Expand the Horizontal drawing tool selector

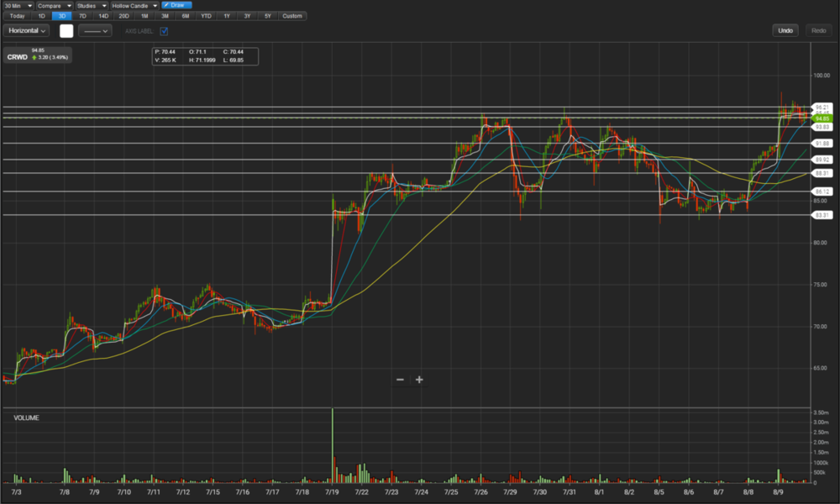pos(27,31)
